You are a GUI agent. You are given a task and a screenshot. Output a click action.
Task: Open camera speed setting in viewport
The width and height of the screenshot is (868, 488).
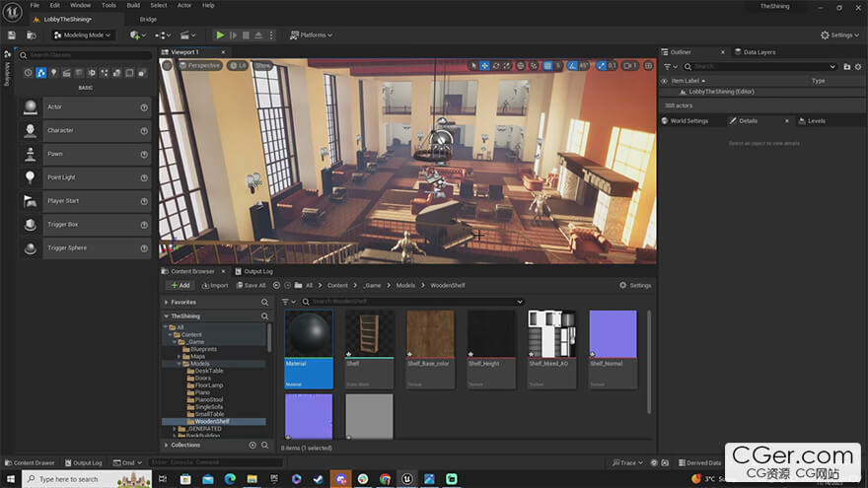click(630, 65)
